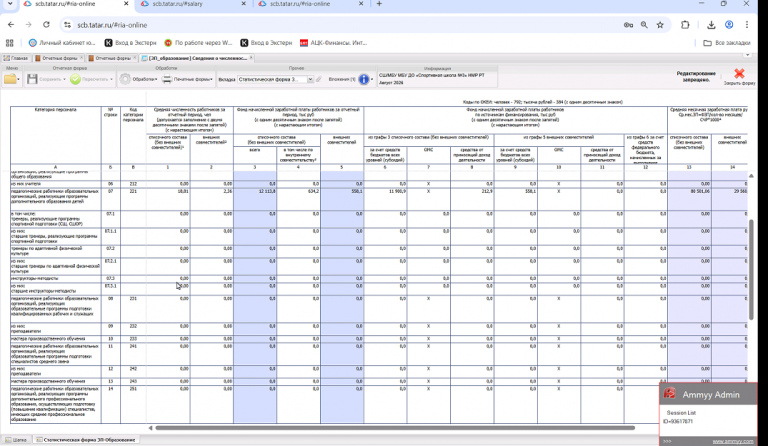Click the category code cell '251'
The image size is (768, 446).
[133, 404]
